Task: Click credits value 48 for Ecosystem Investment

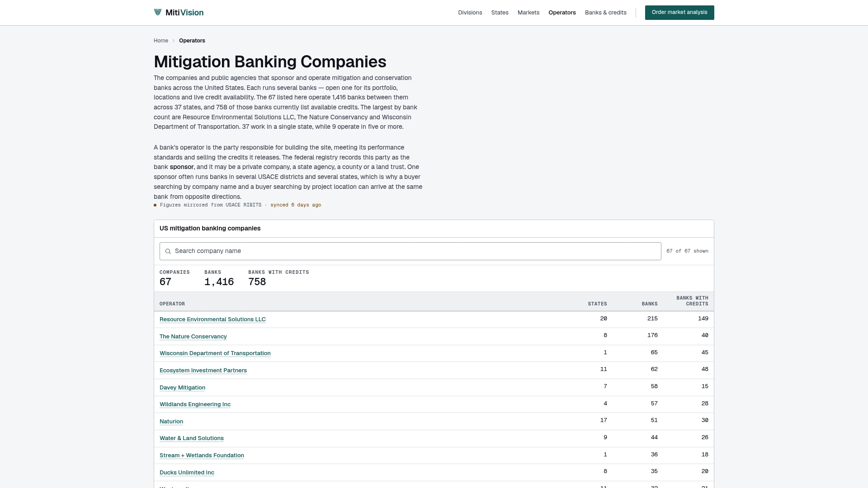Action: (705, 369)
